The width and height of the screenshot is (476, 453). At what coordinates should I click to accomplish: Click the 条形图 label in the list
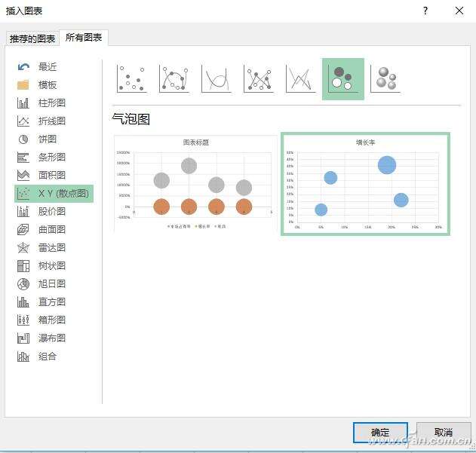[x=51, y=158]
